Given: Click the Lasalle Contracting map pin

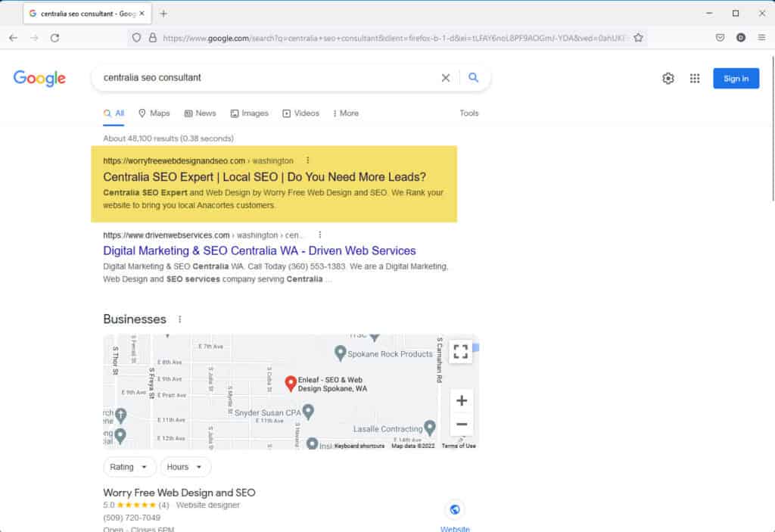Looking at the screenshot, I should click(x=430, y=428).
